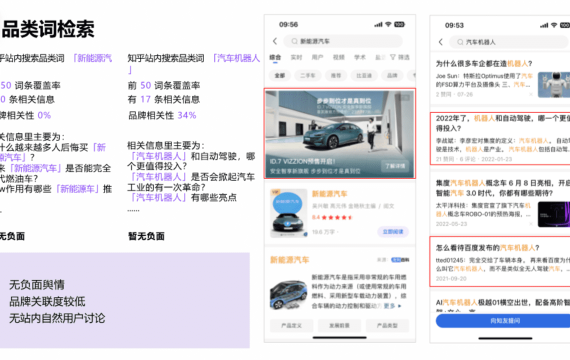Viewport: 570px width, 360px height.
Task: Open result AI汽车机器人极越01横空出世
Action: click(x=503, y=303)
